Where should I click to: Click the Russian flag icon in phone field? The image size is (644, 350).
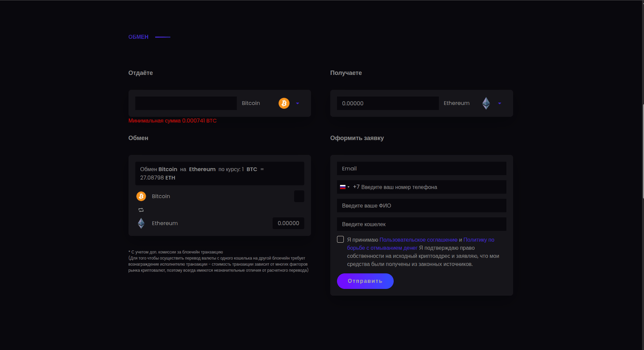342,187
